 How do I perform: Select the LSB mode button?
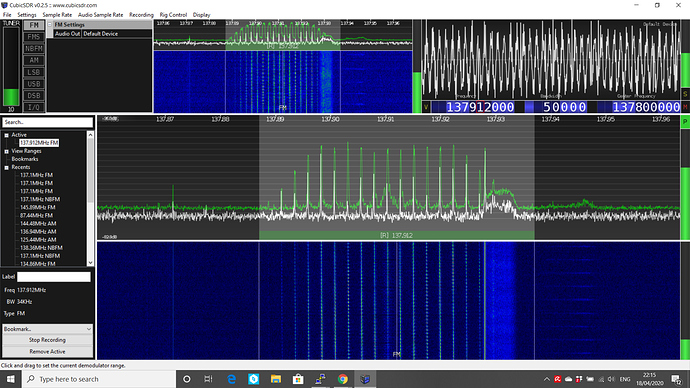[34, 72]
